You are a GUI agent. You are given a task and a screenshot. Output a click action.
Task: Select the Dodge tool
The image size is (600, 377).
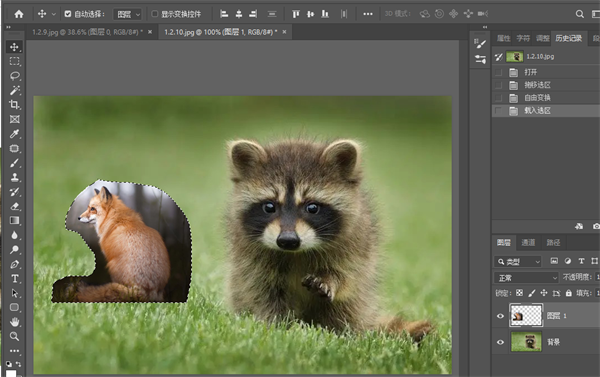point(15,250)
